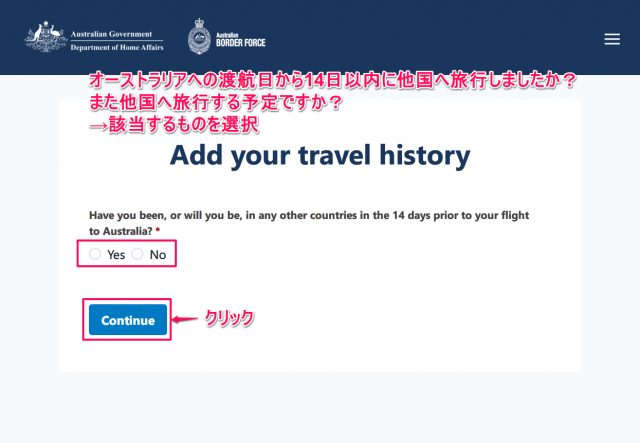Click the "Add your travel history" heading

click(320, 155)
